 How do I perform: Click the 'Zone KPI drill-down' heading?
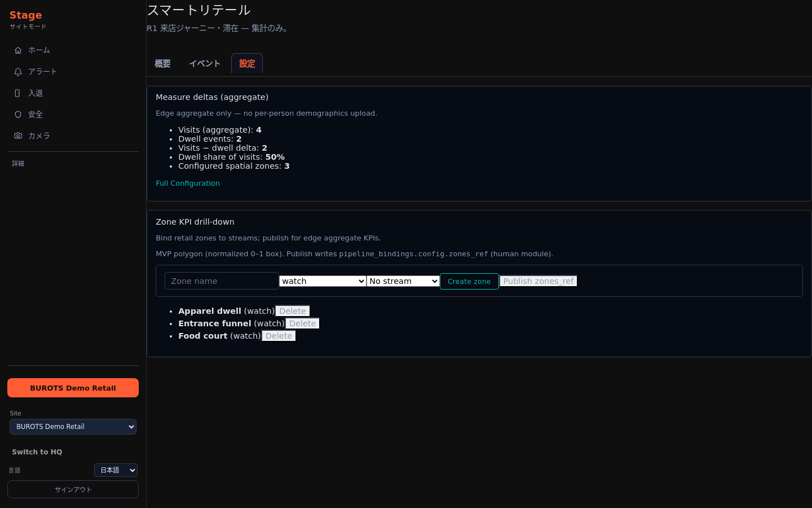pos(195,222)
